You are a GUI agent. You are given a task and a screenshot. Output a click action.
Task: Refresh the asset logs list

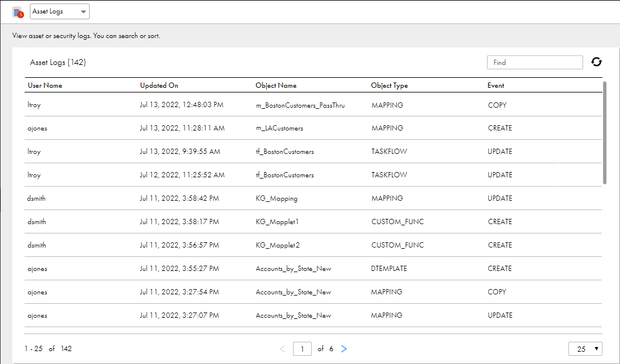[x=597, y=62]
